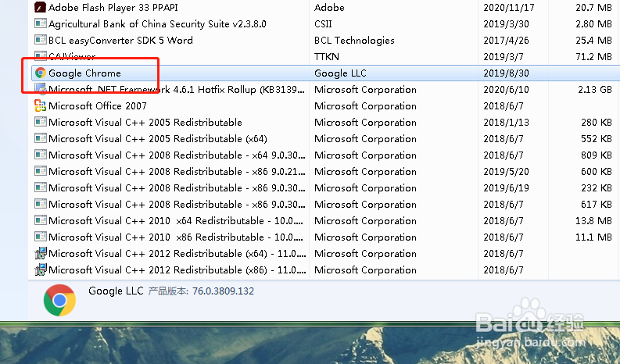
Task: Select BCL easyConverter SDK 5 Word
Action: (x=120, y=41)
